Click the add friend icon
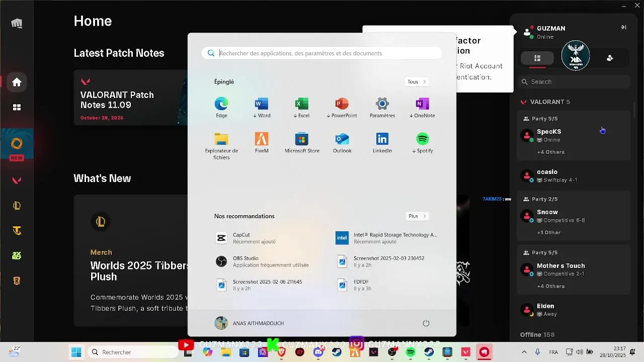The height and width of the screenshot is (362, 644). click(x=610, y=58)
